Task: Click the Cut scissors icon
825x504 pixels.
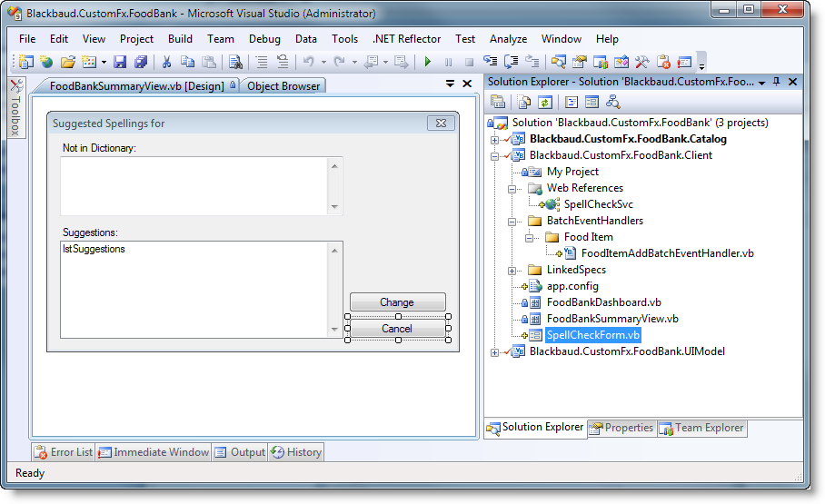Action: [x=167, y=62]
